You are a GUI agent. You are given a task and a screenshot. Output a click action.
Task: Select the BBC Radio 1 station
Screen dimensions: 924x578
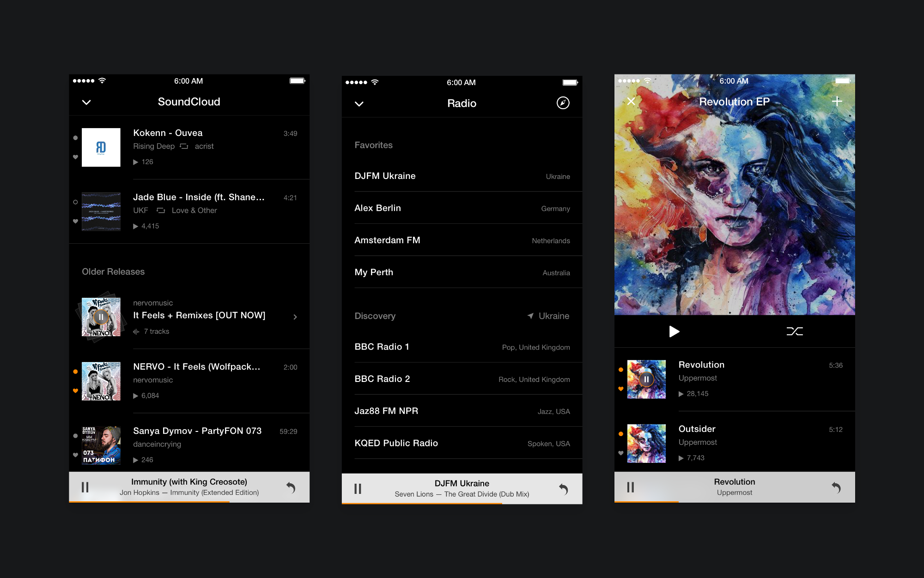462,347
